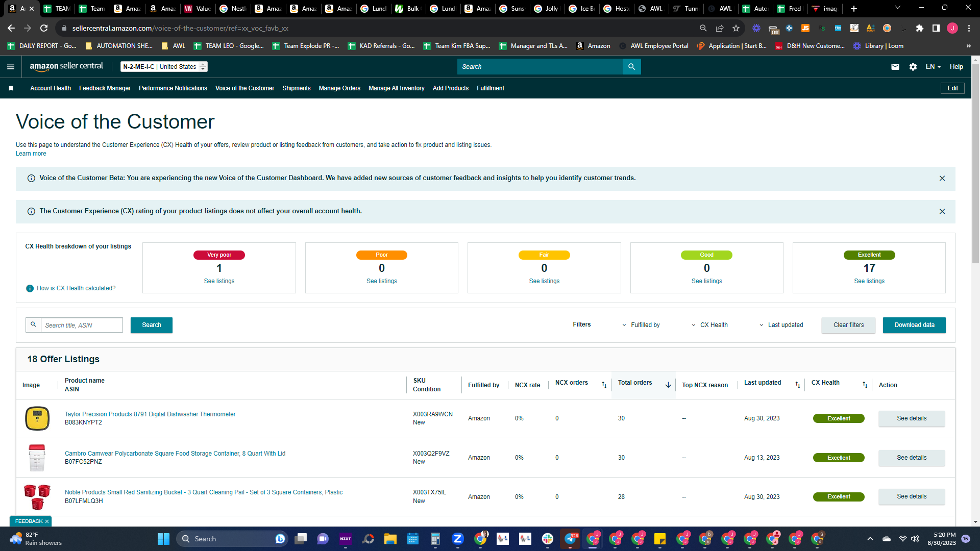
Task: Go to Manage Orders
Action: (x=339, y=88)
